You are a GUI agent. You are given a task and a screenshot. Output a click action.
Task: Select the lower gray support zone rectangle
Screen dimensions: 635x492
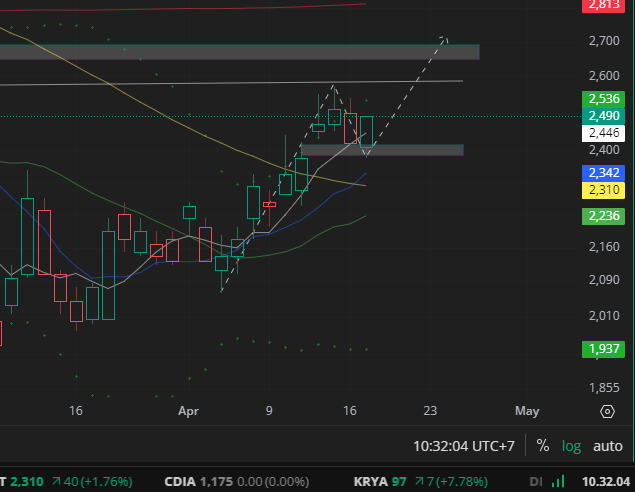(382, 150)
